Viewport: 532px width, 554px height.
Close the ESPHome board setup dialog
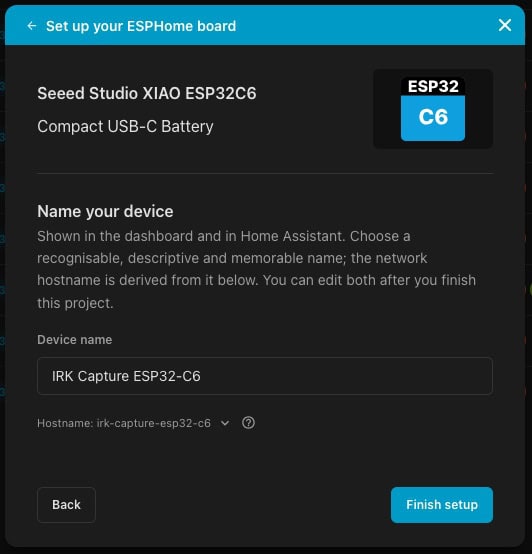click(505, 25)
